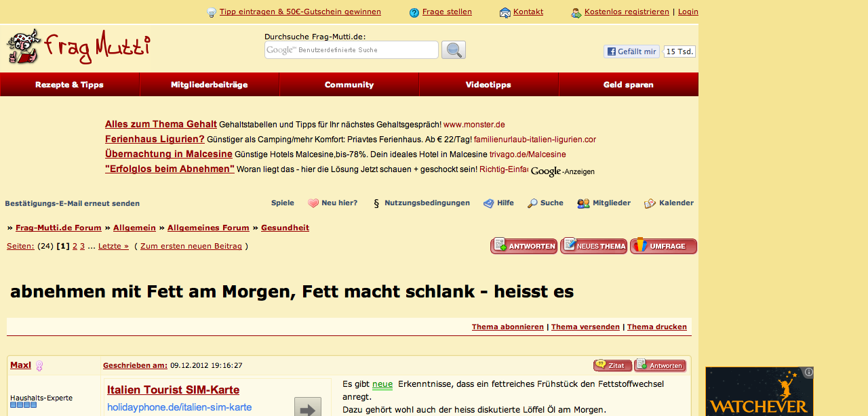The image size is (868, 416).
Task: Click the Antworten reply button above the thread
Action: [524, 246]
